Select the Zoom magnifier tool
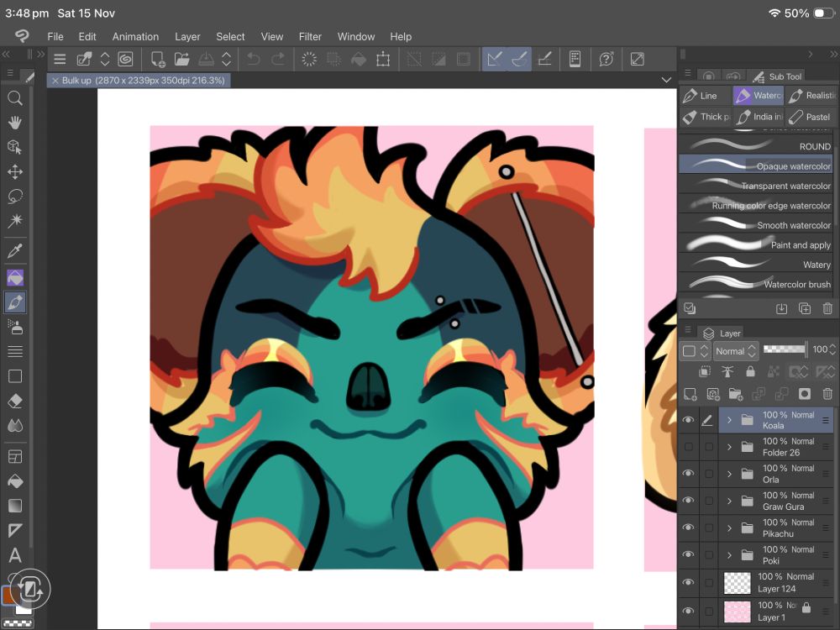Image resolution: width=840 pixels, height=630 pixels. [15, 97]
